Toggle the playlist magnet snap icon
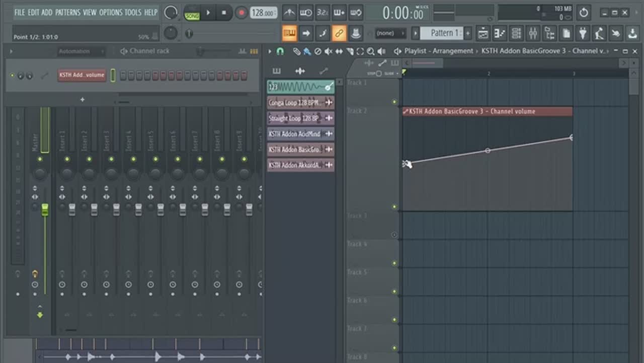This screenshot has height=363, width=644. click(x=280, y=51)
